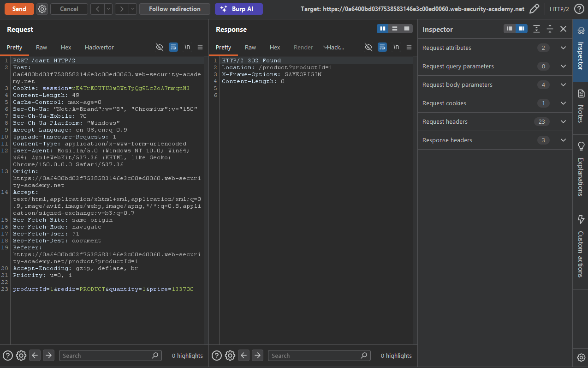
Task: Expand all Inspector sections icon
Action: pyautogui.click(x=536, y=29)
